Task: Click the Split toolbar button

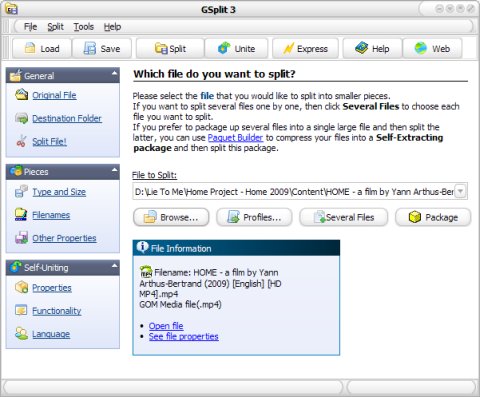Action: pos(170,49)
